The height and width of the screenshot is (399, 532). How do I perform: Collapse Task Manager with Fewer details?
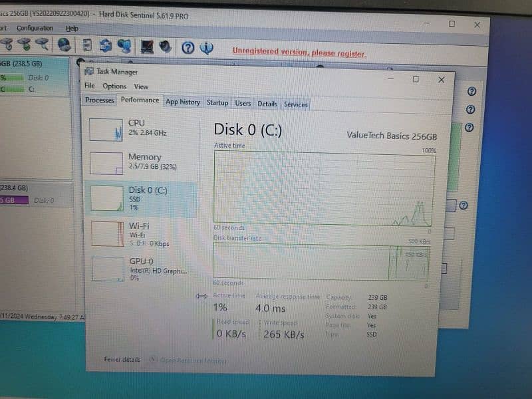pyautogui.click(x=122, y=360)
